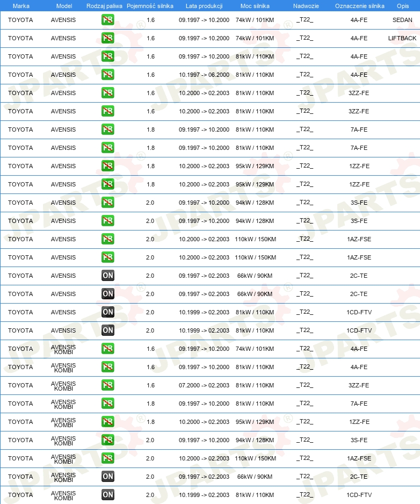This screenshot has width=420, height=504.
Task: Select 74kW / 101KM cell in the SEDAN row
Action: [255, 20]
